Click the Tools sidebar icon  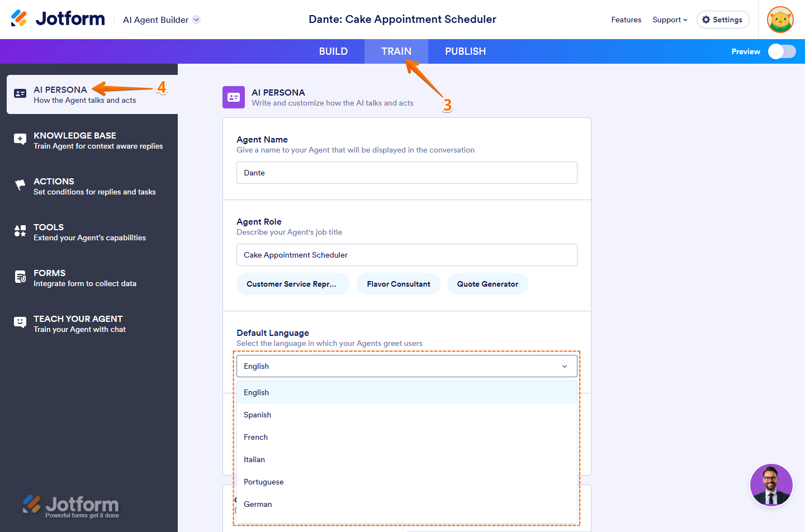(x=20, y=231)
